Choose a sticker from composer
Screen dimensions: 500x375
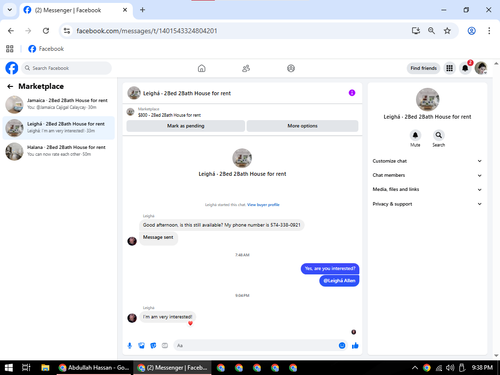(153, 346)
